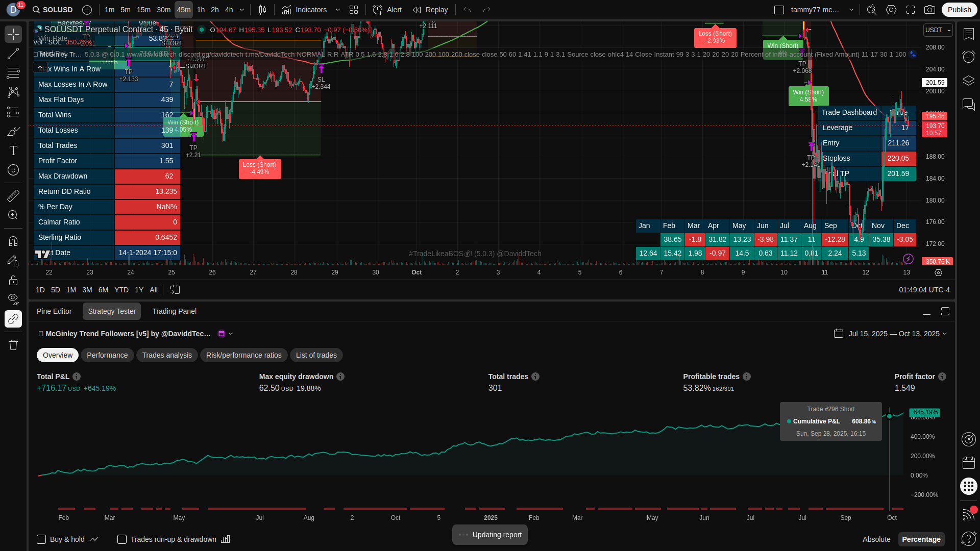The height and width of the screenshot is (551, 980).
Task: Click the Publish button
Action: [959, 10]
